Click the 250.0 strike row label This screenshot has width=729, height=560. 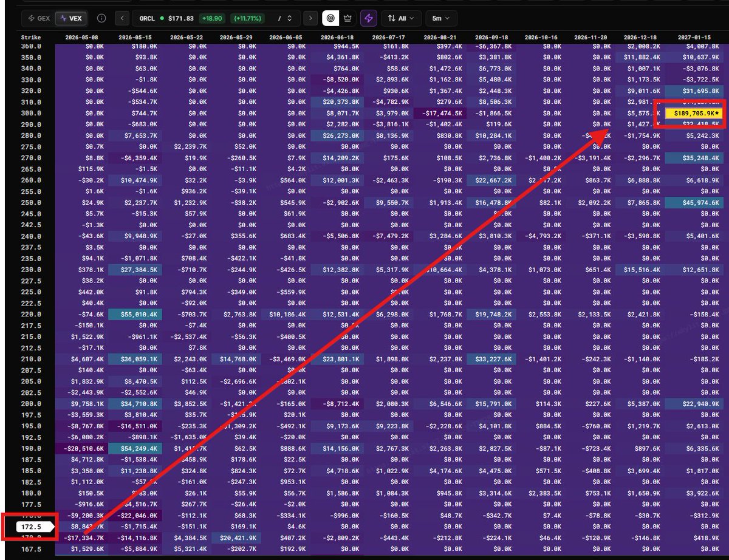click(31, 202)
